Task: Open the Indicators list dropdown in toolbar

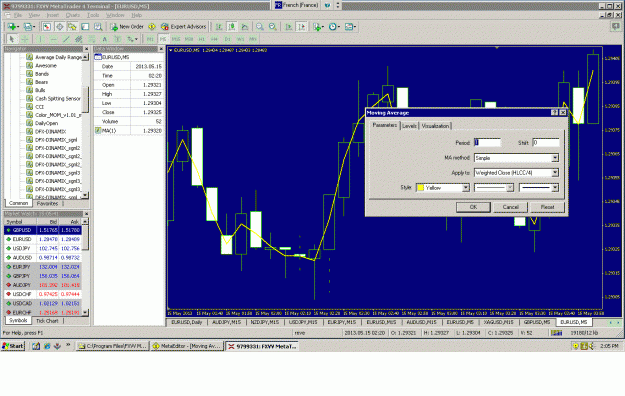Action: point(318,27)
